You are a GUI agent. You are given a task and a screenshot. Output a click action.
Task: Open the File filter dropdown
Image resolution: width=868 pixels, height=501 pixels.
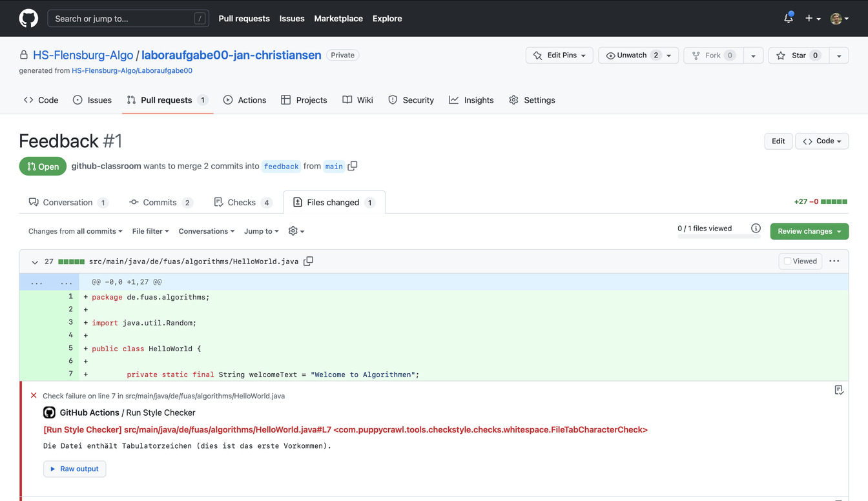click(150, 231)
